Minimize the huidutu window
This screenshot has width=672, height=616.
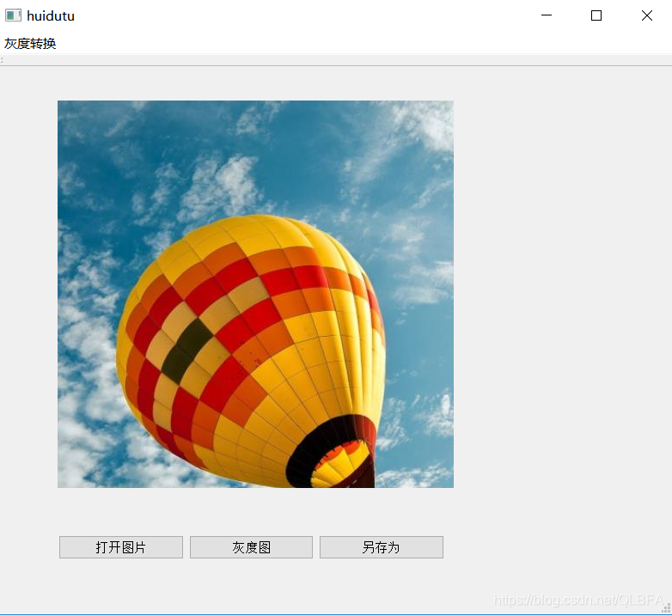click(x=547, y=15)
